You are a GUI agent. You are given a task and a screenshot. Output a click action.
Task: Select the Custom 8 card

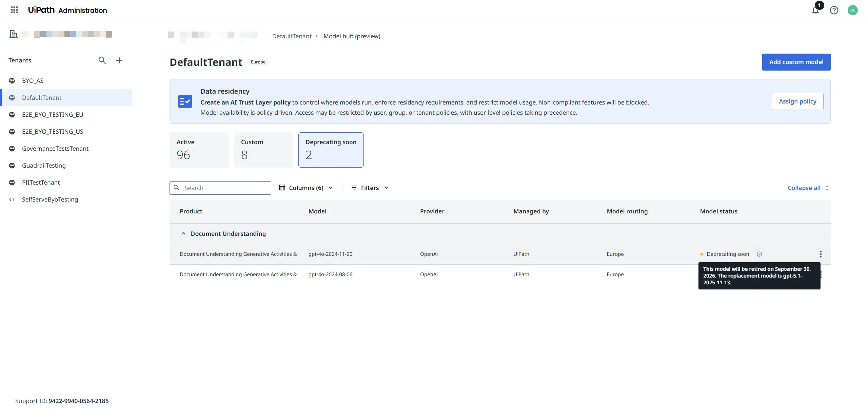click(263, 150)
